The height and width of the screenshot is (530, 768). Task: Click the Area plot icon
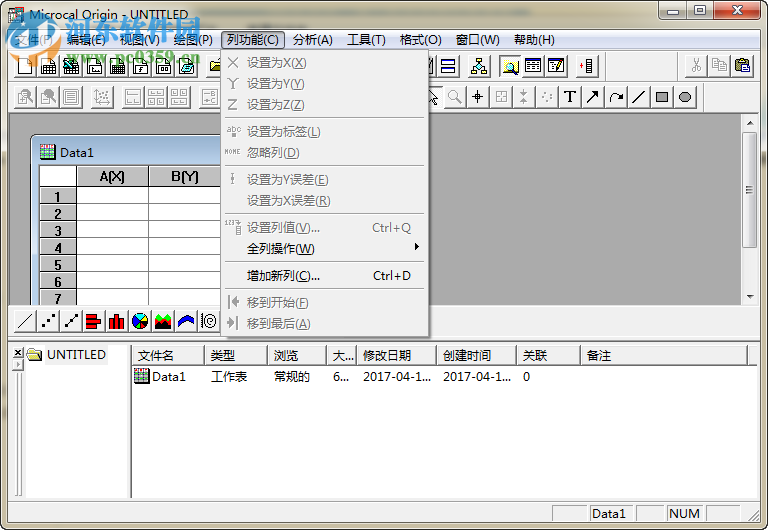coord(163,321)
